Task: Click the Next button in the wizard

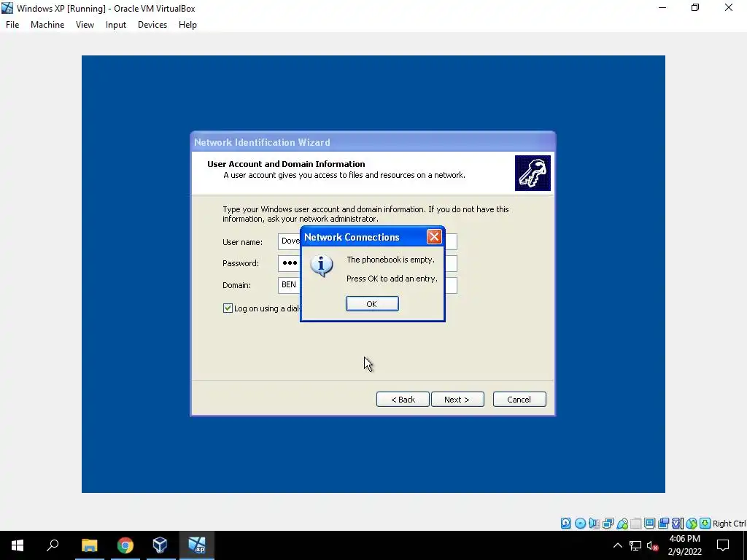Action: click(x=457, y=400)
